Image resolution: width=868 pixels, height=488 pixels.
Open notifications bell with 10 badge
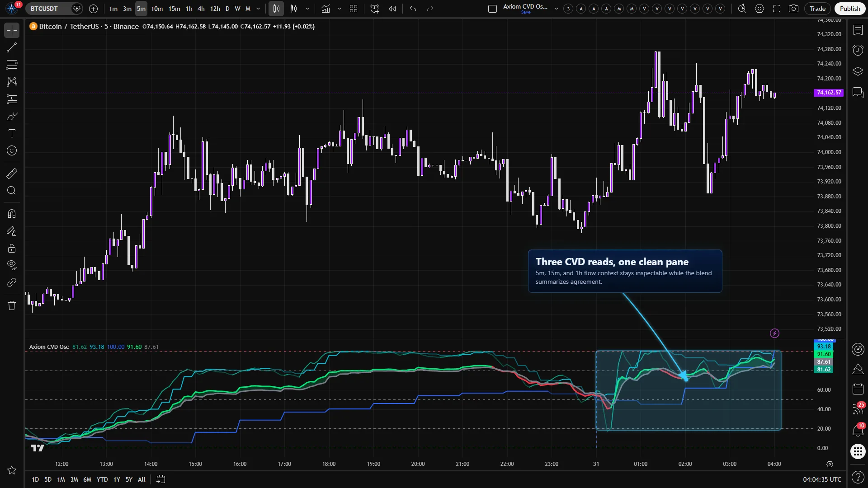pyautogui.click(x=858, y=430)
